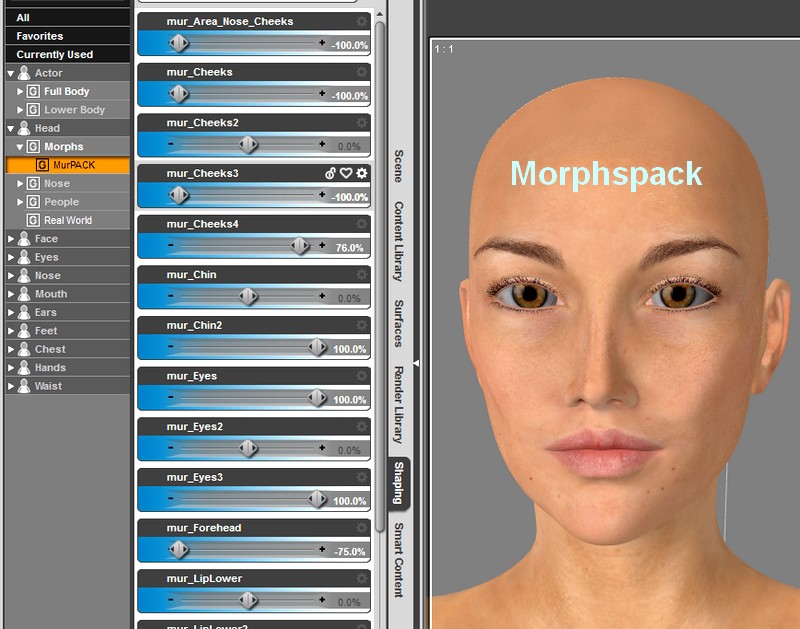Select the MurPACK group

tap(67, 165)
